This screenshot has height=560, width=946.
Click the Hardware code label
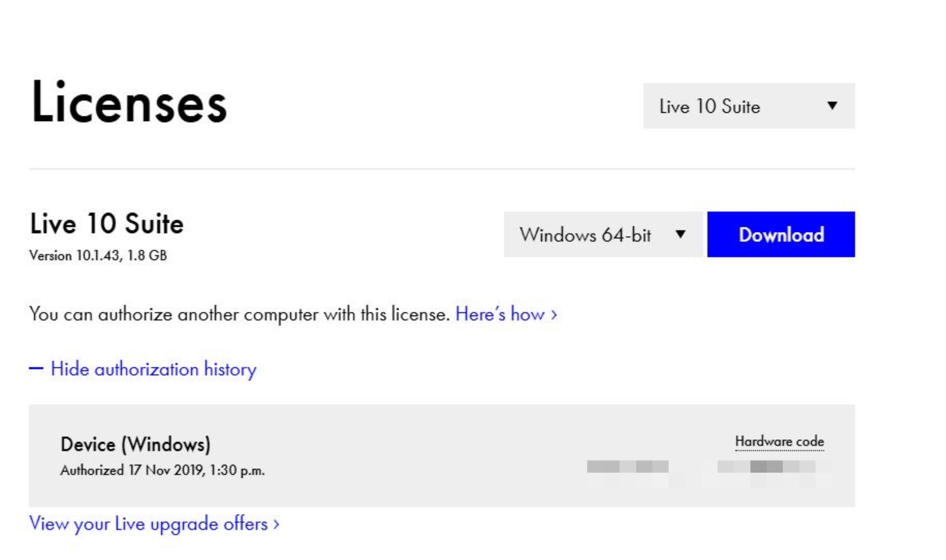pyautogui.click(x=780, y=441)
